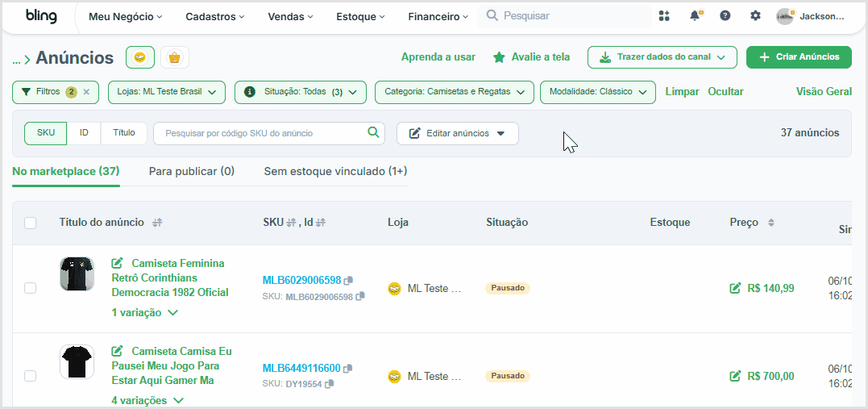Switch to Para publicar (0) tab
The width and height of the screenshot is (868, 409).
point(192,171)
